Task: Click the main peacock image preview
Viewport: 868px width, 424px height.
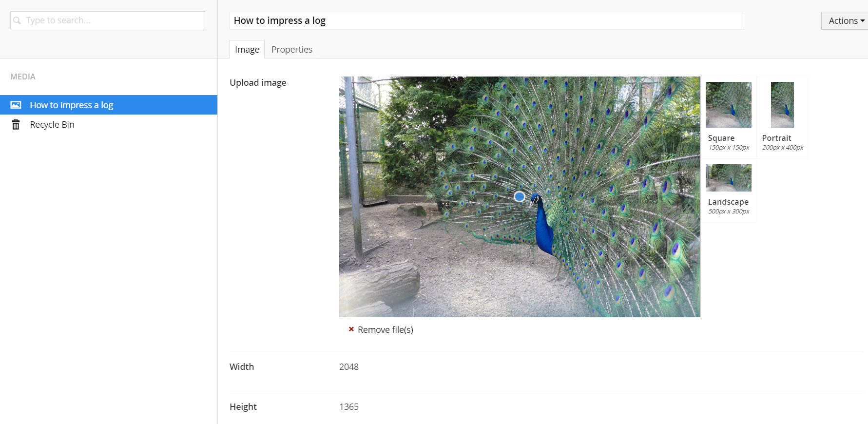Action: (520, 197)
